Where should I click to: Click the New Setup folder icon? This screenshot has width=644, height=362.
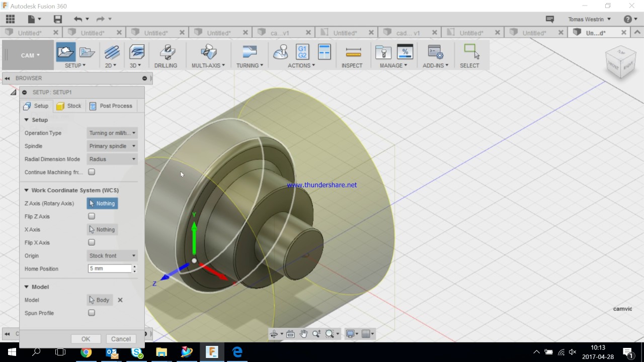(x=65, y=52)
